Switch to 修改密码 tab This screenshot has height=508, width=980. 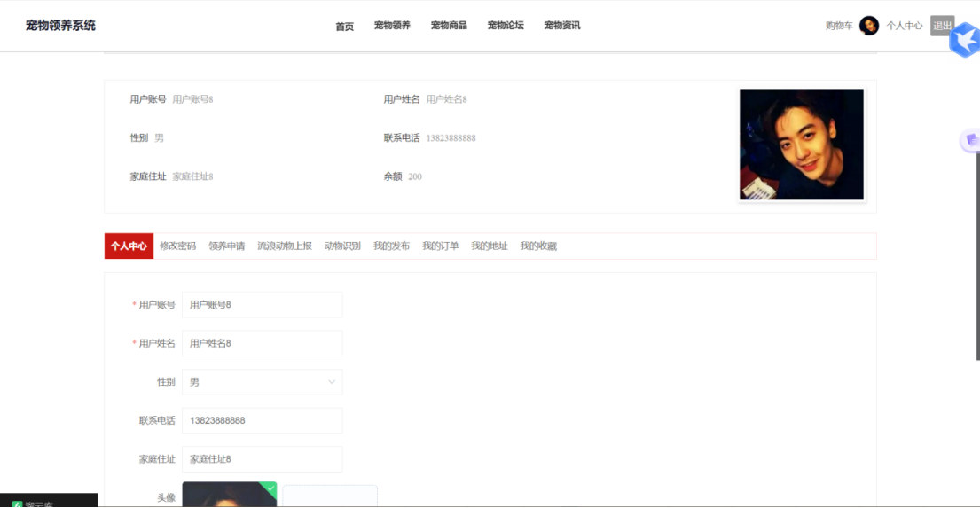(x=177, y=246)
